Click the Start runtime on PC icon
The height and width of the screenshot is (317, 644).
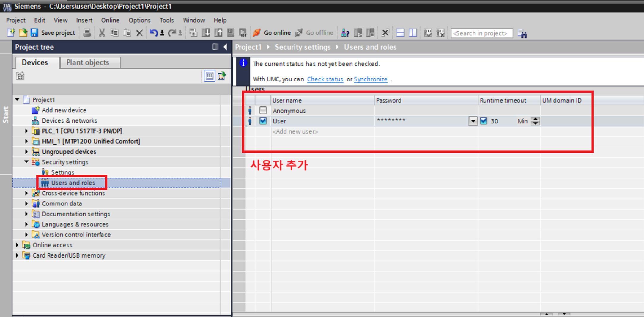tap(243, 33)
